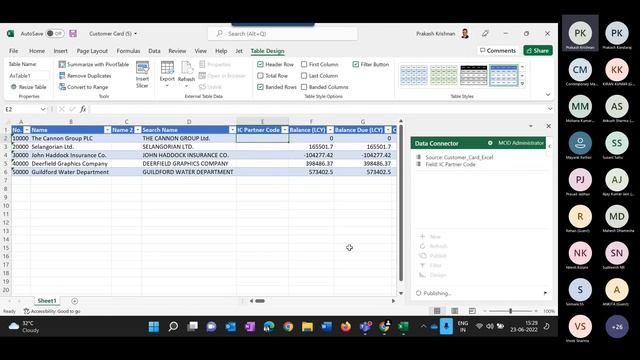The image size is (640, 360).
Task: Open Google Chrome from taskbar
Action: pyautogui.click(x=288, y=327)
